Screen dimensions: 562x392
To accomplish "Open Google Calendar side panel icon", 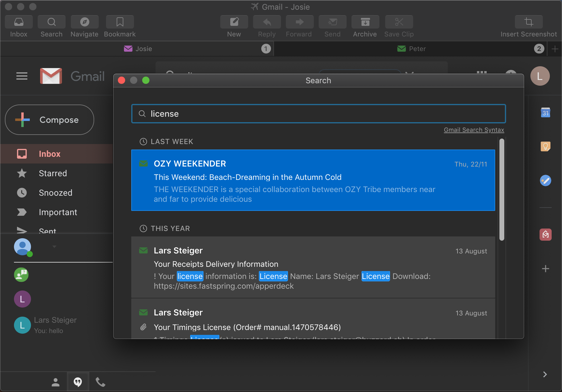I will (x=546, y=113).
